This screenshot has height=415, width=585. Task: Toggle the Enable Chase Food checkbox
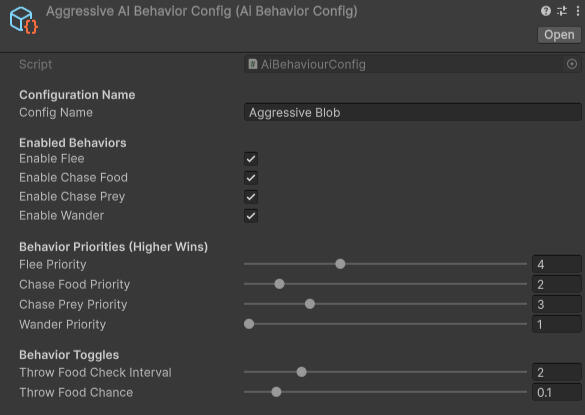[x=251, y=178]
